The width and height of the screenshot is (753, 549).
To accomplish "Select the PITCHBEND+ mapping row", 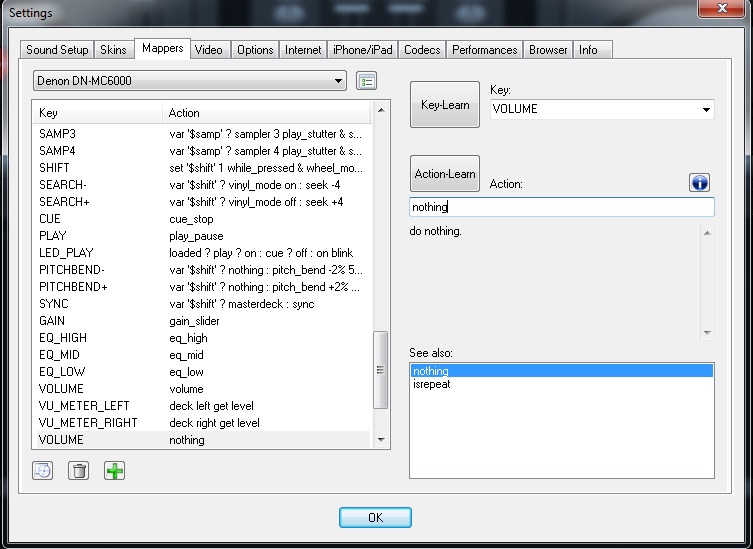I will (x=204, y=287).
